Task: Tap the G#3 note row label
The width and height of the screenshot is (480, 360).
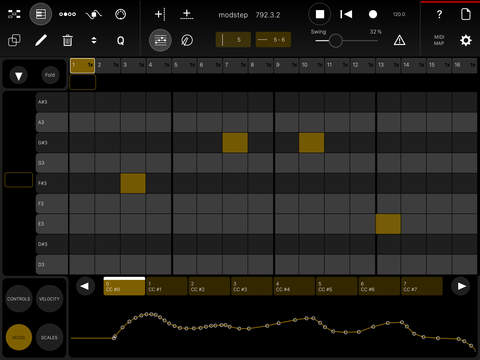Action: (52, 143)
